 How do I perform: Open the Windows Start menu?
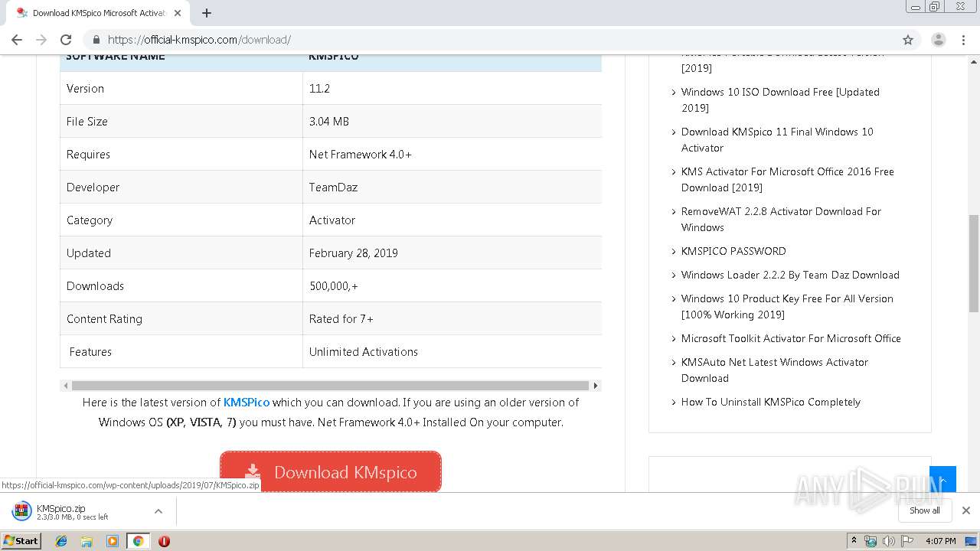click(x=21, y=540)
